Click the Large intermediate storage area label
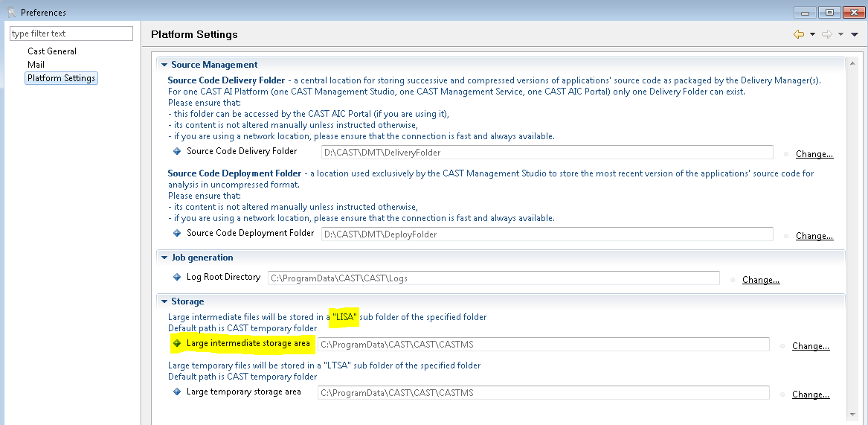 click(248, 344)
